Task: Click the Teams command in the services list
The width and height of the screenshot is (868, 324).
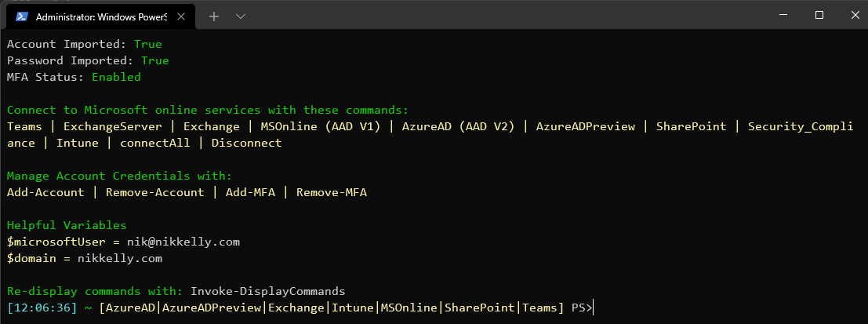Action: pyautogui.click(x=24, y=126)
